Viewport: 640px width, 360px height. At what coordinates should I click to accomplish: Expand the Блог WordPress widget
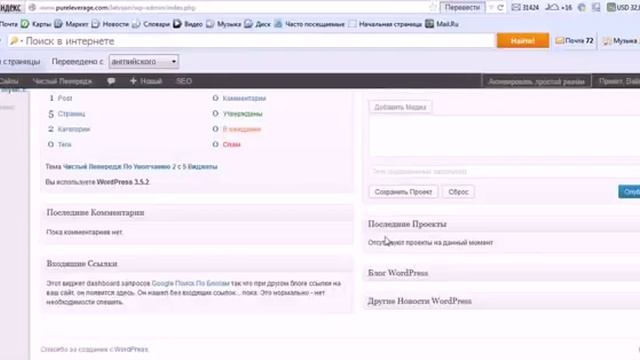(x=502, y=273)
